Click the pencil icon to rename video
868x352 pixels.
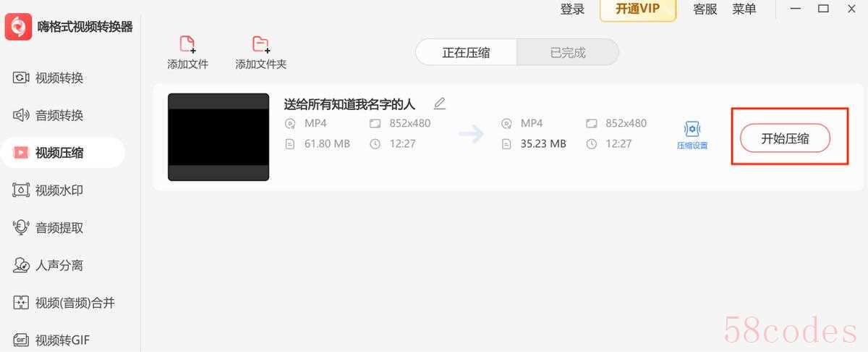[440, 104]
